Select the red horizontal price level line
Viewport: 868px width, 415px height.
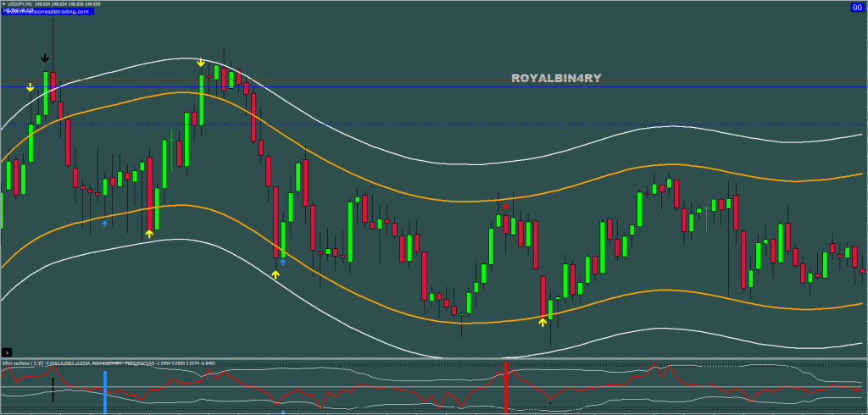coord(434,80)
